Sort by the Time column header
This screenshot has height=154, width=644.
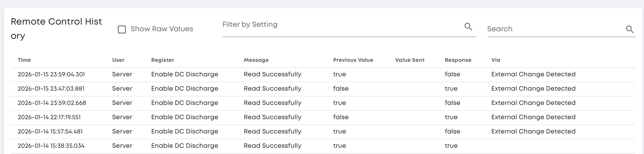tap(24, 60)
